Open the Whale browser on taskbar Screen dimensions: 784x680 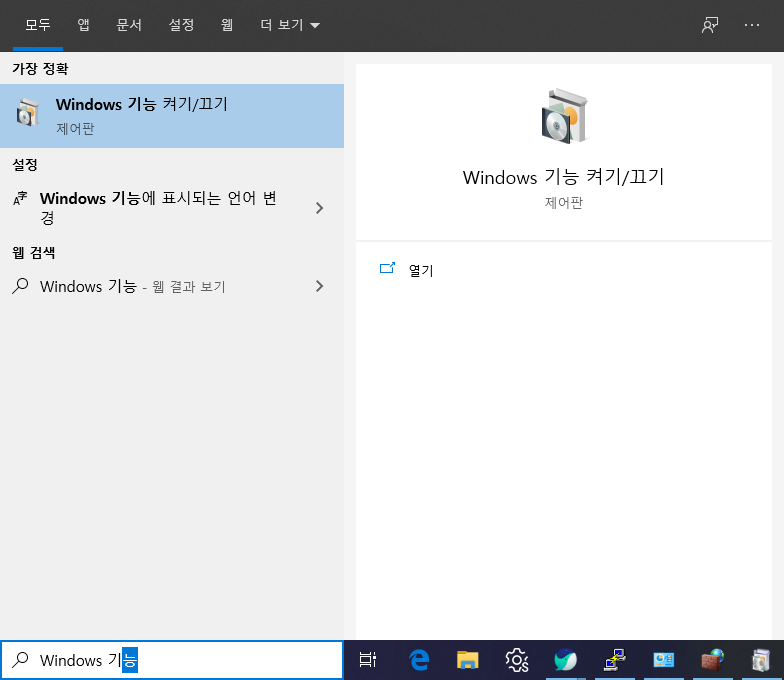point(566,660)
